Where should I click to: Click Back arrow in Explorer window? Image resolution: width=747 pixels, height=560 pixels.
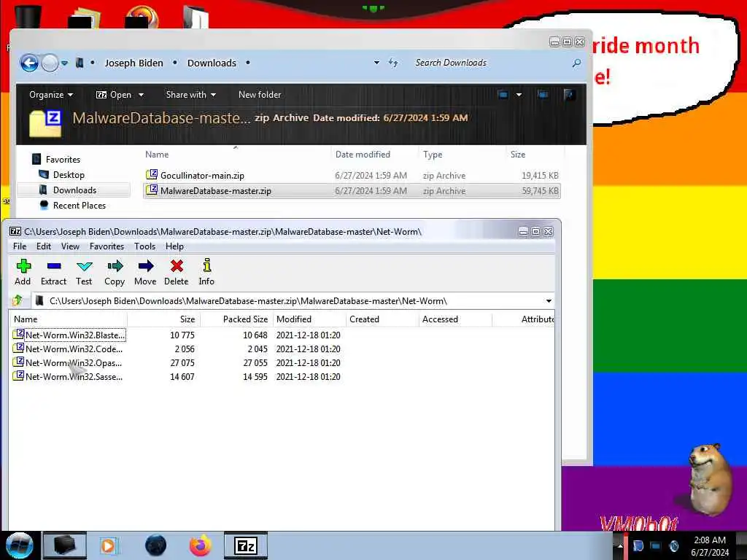(x=29, y=63)
